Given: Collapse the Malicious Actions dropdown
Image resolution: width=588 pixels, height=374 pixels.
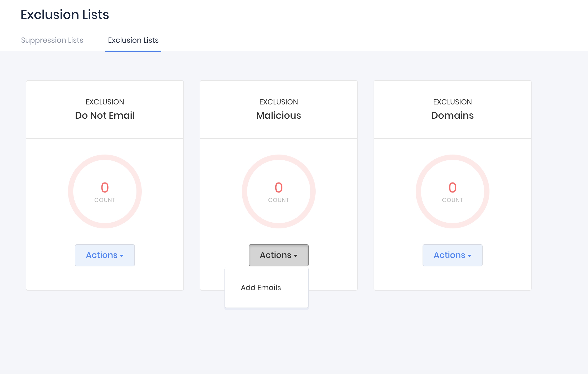Looking at the screenshot, I should 278,255.
